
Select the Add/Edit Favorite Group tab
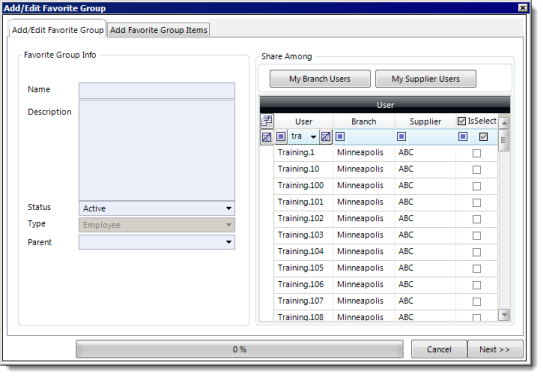57,30
